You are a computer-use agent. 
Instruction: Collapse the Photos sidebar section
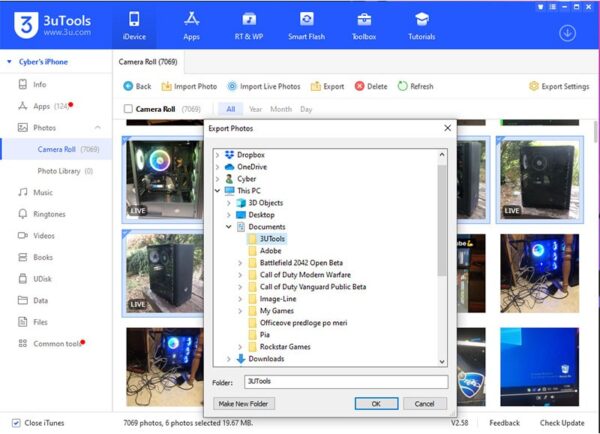pos(97,128)
